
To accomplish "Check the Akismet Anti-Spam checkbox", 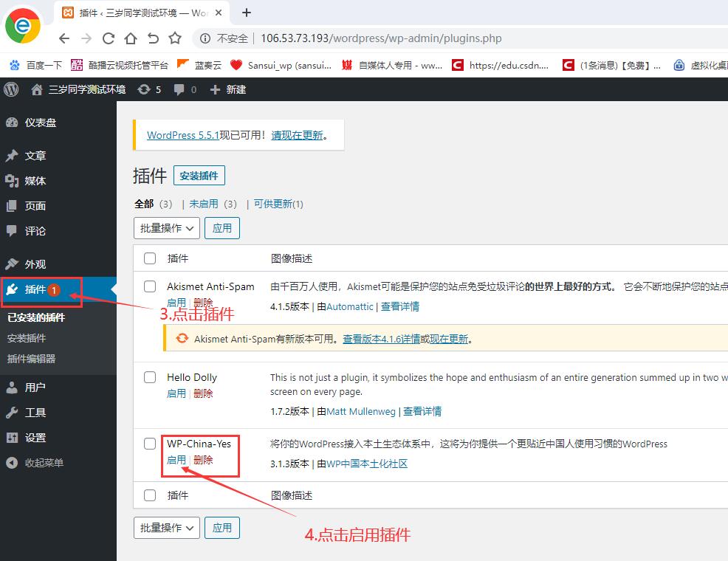I will coord(150,286).
